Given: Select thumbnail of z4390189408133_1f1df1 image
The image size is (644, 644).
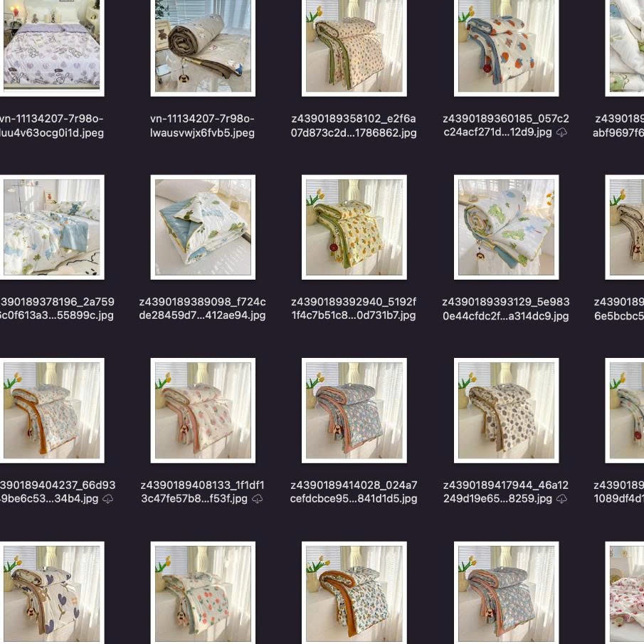Looking at the screenshot, I should click(x=203, y=411).
